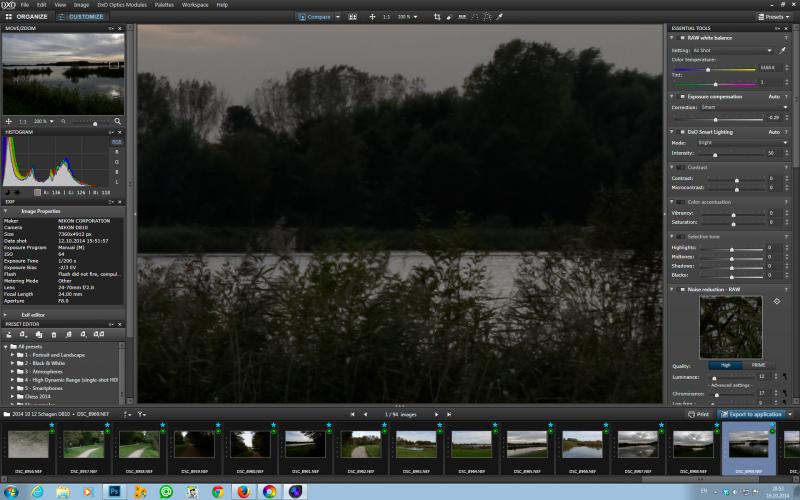Adjust the Vibrancy slider
The image size is (800, 500).
[x=732, y=215]
